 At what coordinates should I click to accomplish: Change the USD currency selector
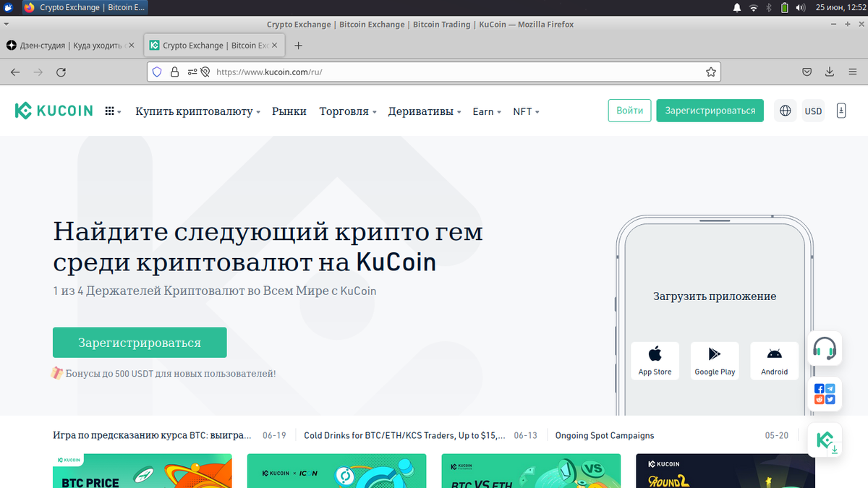coord(813,111)
